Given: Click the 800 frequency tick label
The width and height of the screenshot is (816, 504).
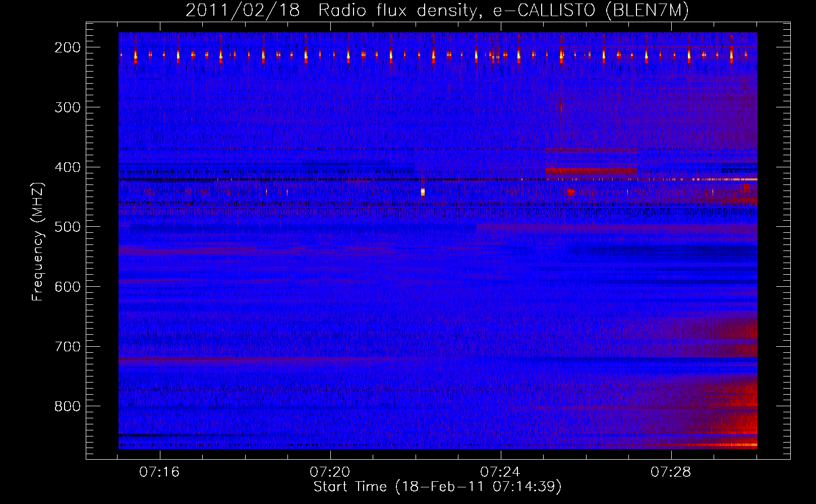Looking at the screenshot, I should (68, 406).
